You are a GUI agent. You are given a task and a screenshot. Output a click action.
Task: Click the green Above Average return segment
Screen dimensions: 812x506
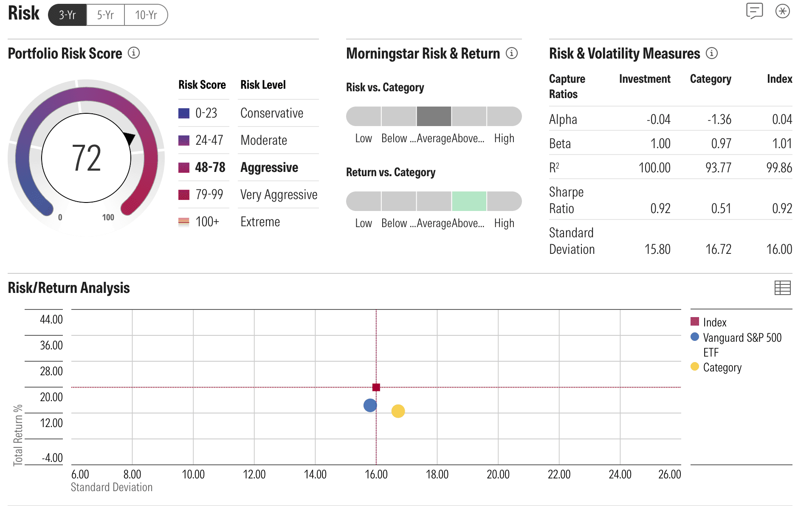(469, 201)
